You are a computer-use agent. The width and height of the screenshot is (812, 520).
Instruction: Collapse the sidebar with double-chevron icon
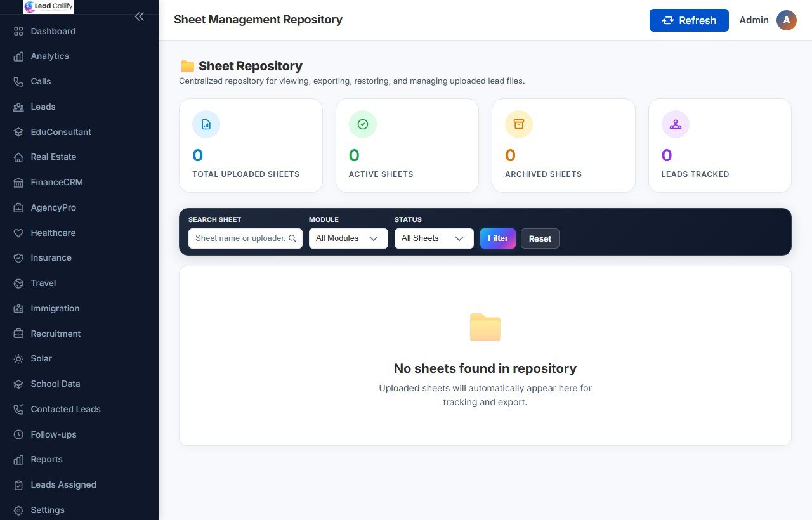point(140,16)
